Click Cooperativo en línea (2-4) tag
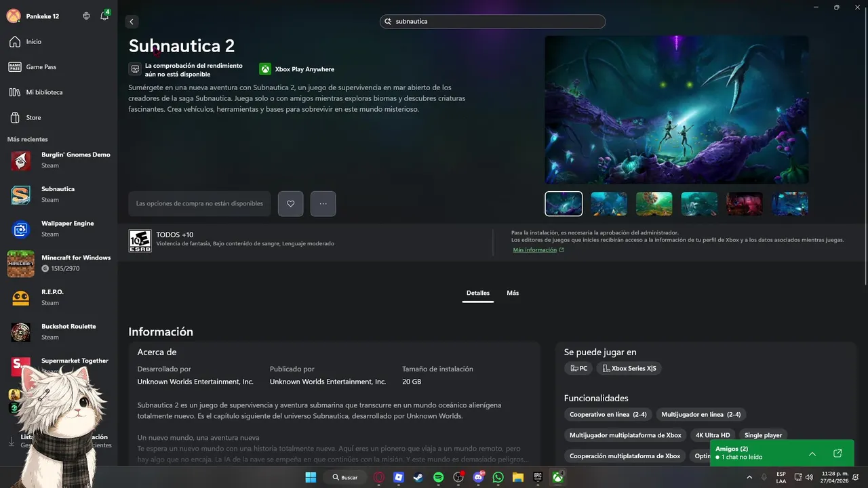This screenshot has width=868, height=488. coord(608,414)
